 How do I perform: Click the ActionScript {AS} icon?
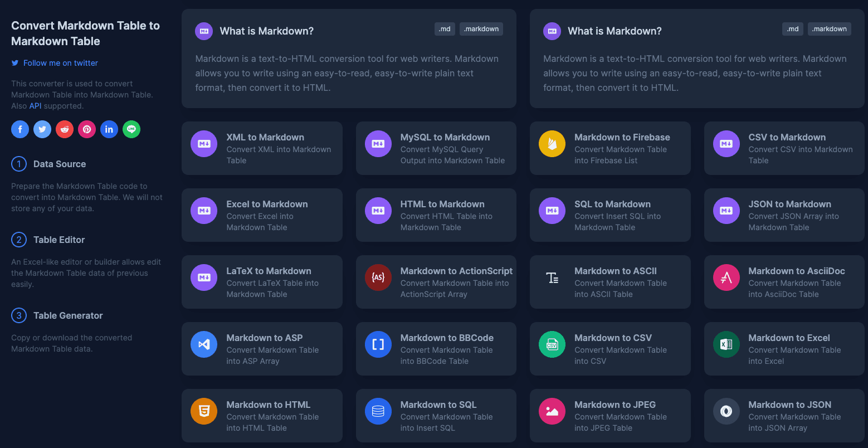[x=378, y=277]
